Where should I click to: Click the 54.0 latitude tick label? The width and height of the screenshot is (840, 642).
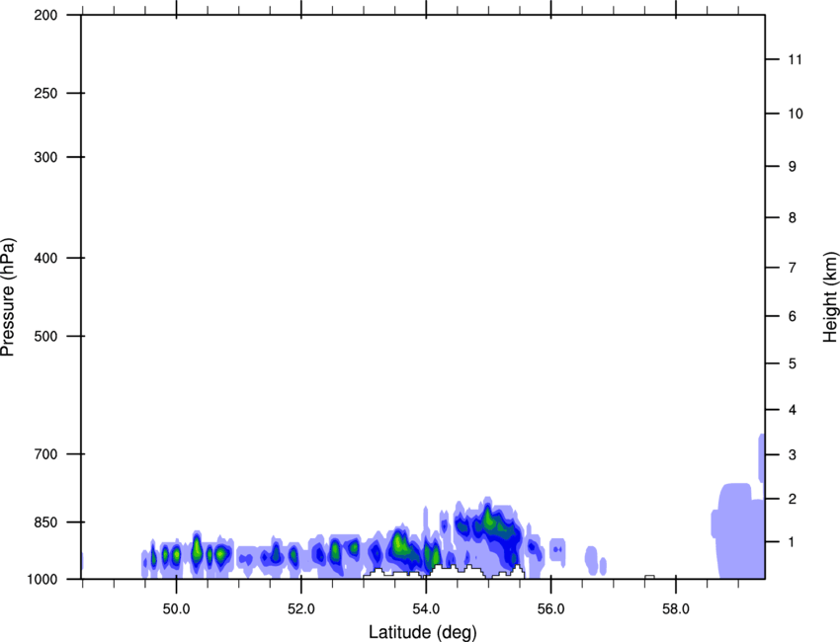[x=426, y=609]
